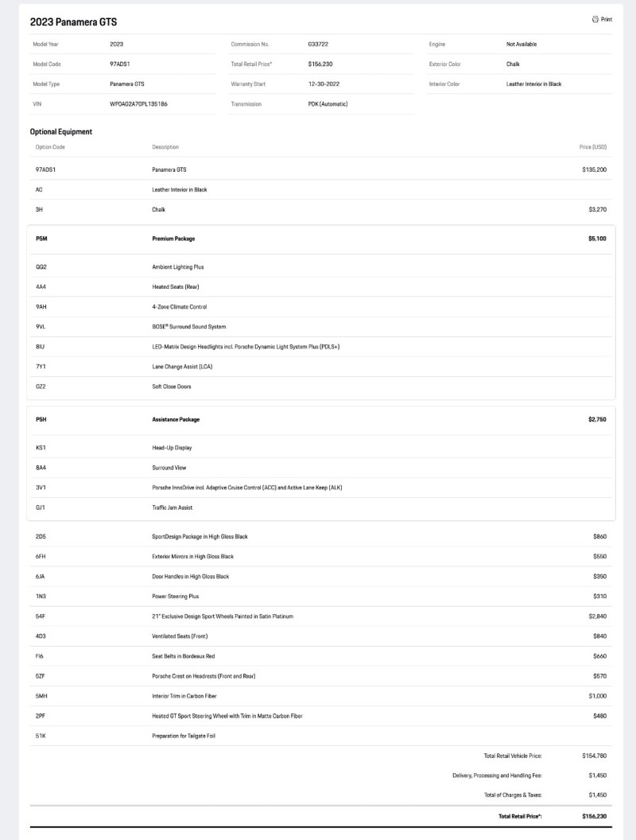Click the Print link text

(607, 19)
